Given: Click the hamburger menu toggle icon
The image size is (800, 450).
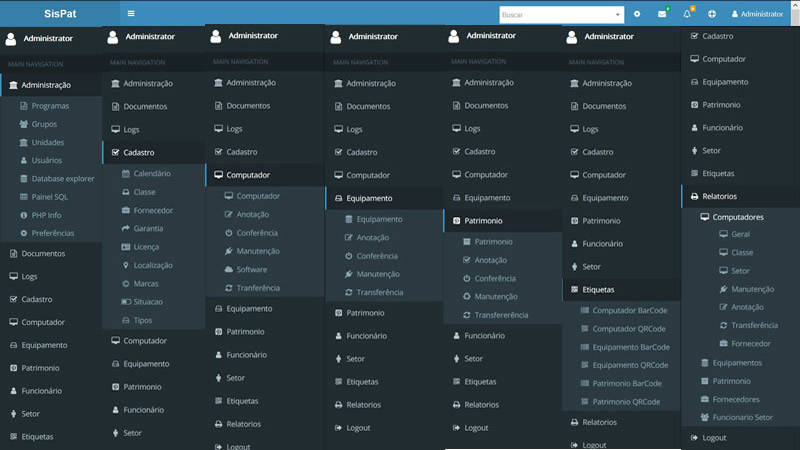Looking at the screenshot, I should pos(131,14).
